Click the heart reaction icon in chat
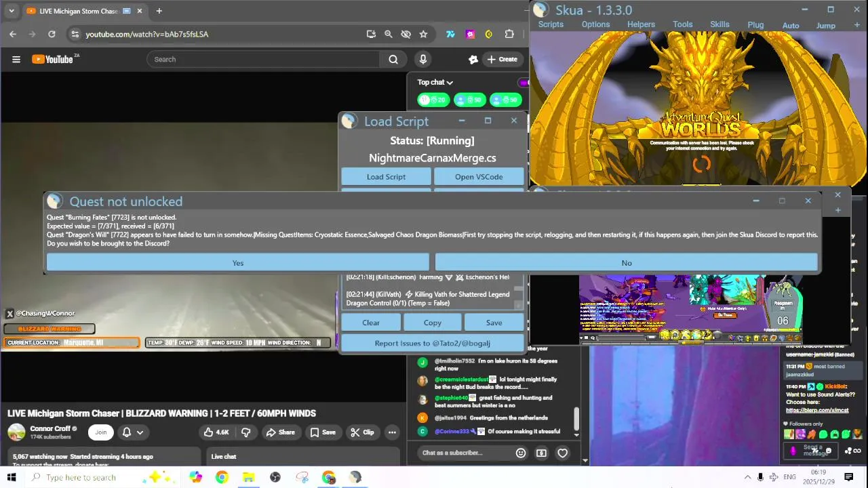Screen dimensions: 868x488 point(562,453)
